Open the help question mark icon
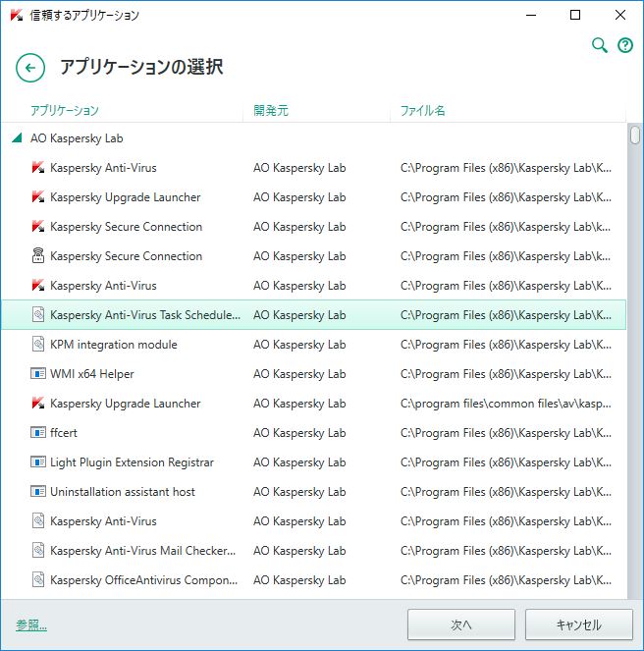Screen dimensions: 644x651 [625, 45]
